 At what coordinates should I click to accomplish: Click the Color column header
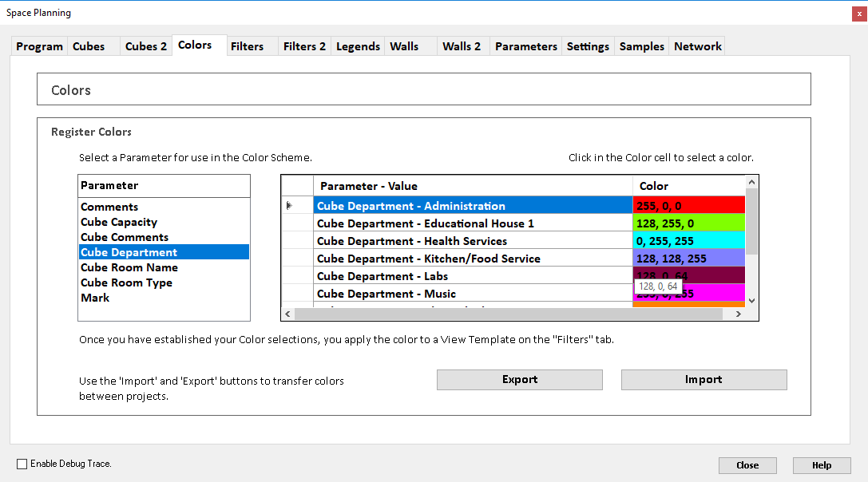tap(688, 186)
